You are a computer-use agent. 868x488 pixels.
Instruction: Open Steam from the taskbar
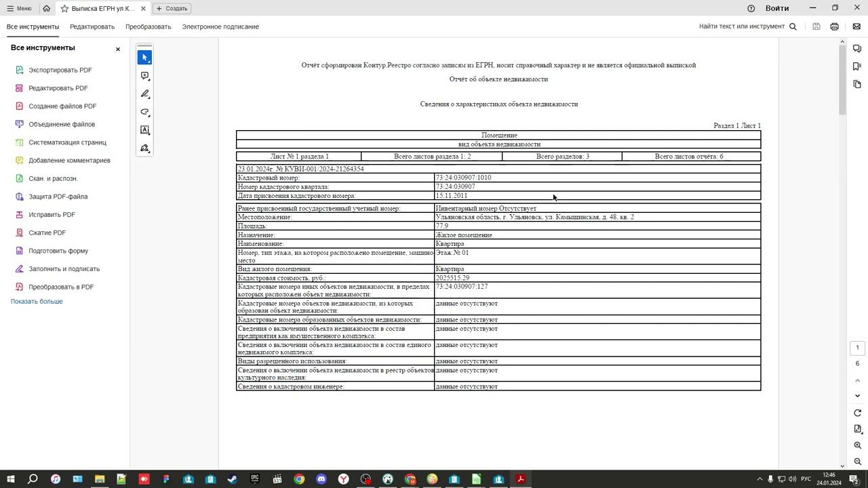pyautogui.click(x=233, y=479)
